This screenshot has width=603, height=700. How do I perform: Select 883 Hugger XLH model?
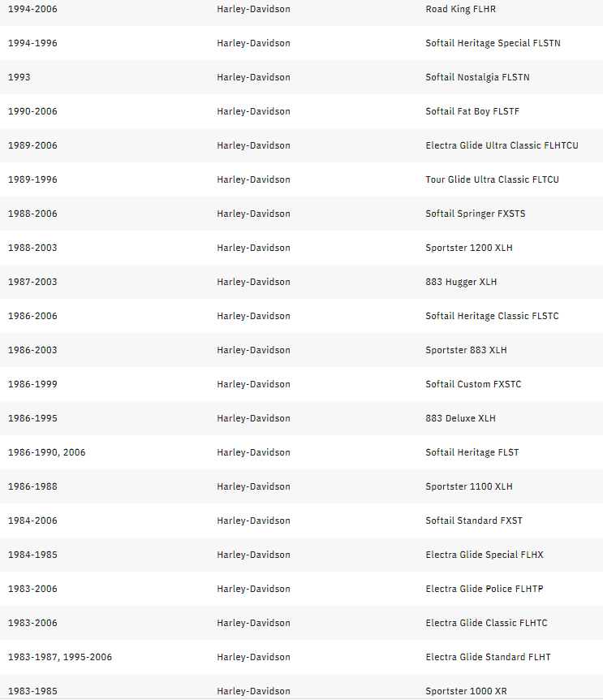[461, 282]
